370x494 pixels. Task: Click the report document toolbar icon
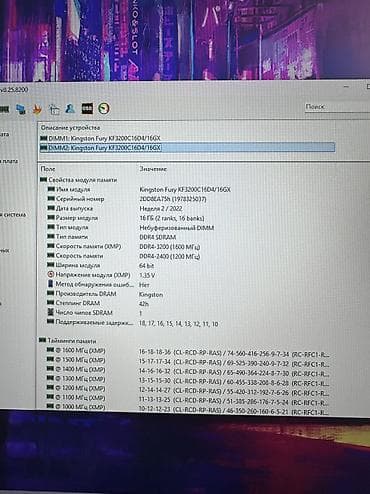click(54, 109)
